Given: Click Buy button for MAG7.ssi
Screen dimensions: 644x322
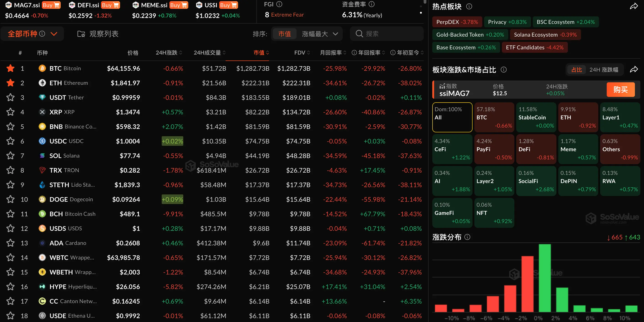Looking at the screenshot, I should pyautogui.click(x=51, y=5).
